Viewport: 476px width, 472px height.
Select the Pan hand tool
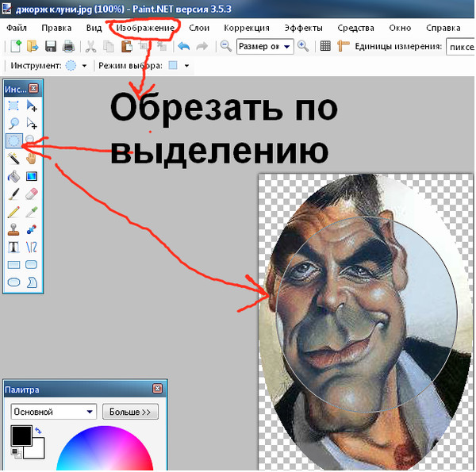point(31,159)
